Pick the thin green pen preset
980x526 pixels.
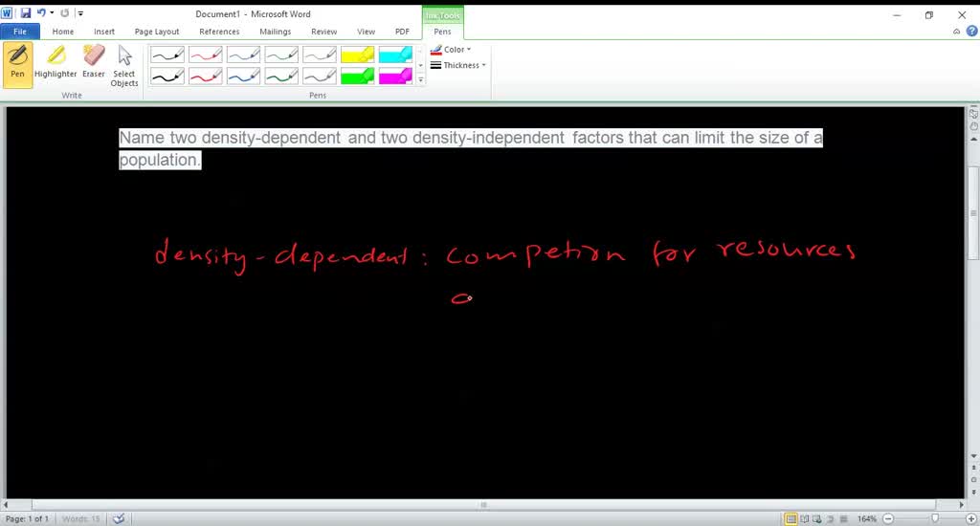282,55
